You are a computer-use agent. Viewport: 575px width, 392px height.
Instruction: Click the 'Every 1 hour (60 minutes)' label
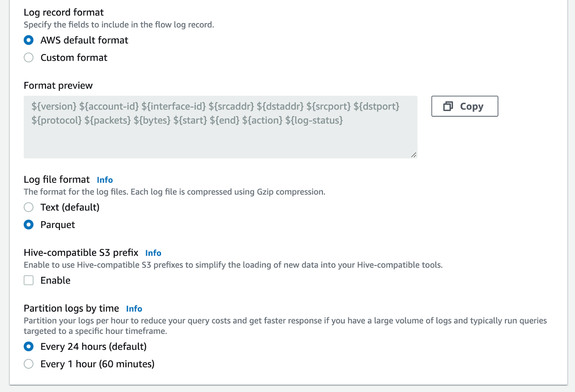[97, 364]
